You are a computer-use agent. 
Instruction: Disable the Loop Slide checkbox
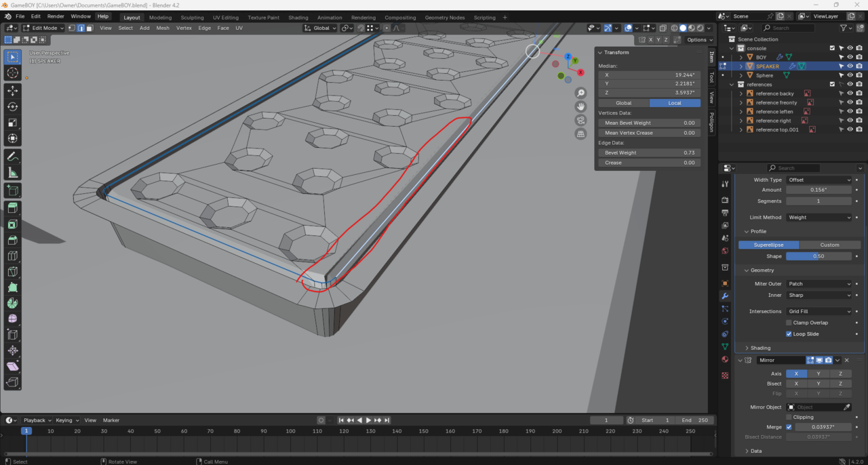pyautogui.click(x=789, y=334)
